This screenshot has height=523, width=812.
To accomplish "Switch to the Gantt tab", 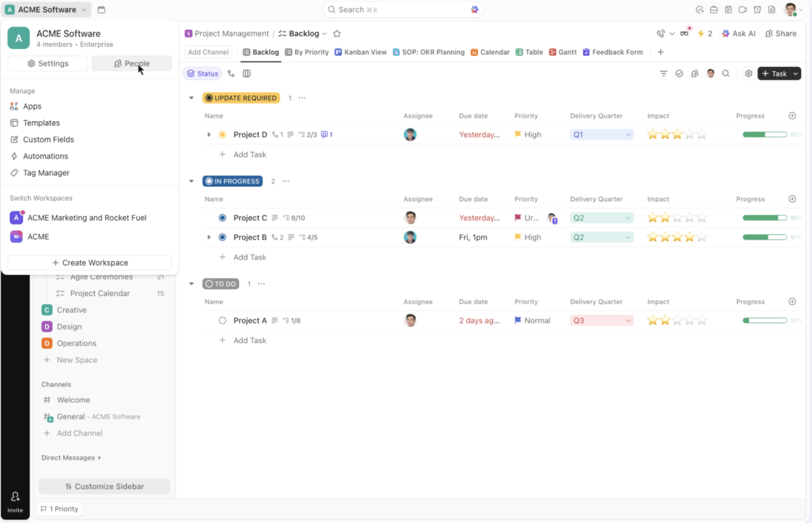I will pos(563,52).
